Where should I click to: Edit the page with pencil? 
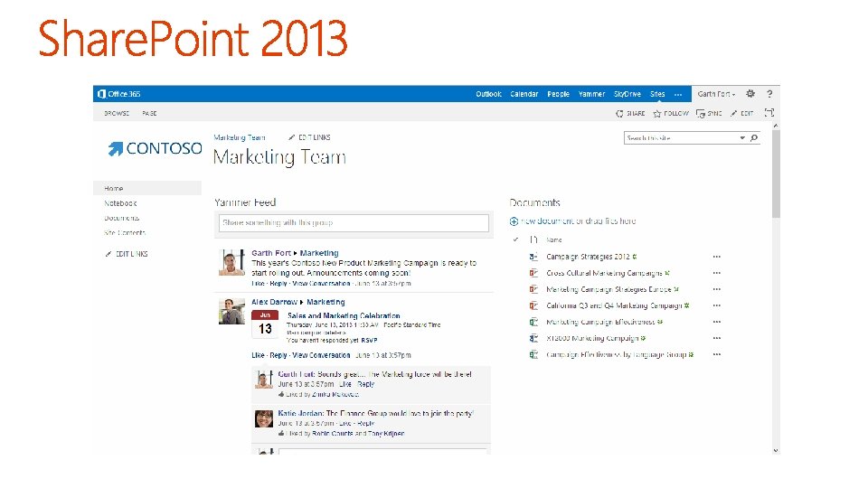tap(741, 114)
